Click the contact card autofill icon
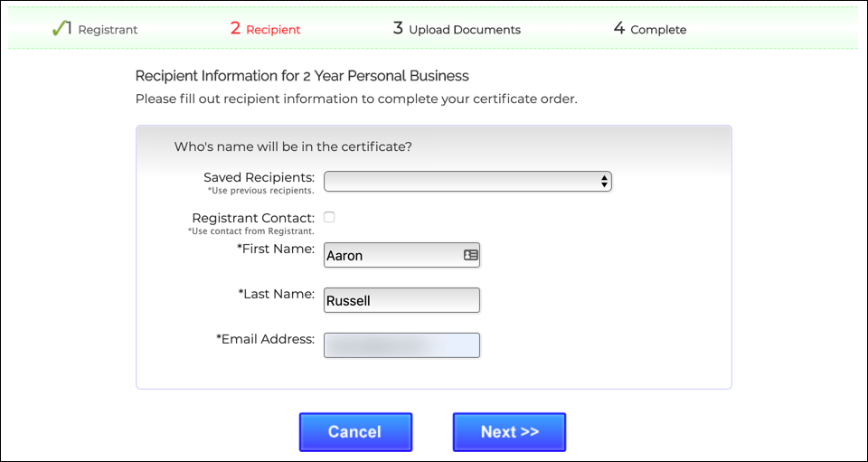This screenshot has height=462, width=868. click(470, 256)
